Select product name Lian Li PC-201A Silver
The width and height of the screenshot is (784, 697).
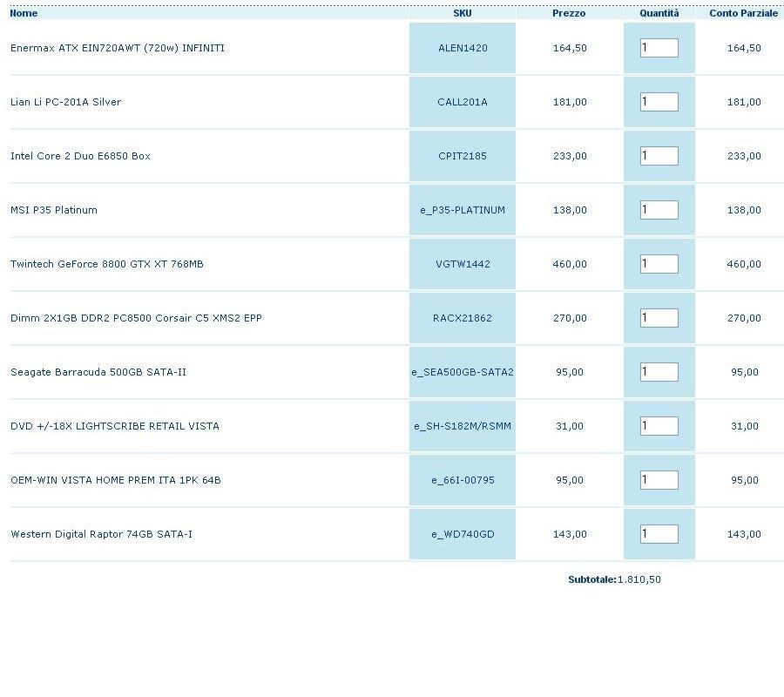pos(65,102)
